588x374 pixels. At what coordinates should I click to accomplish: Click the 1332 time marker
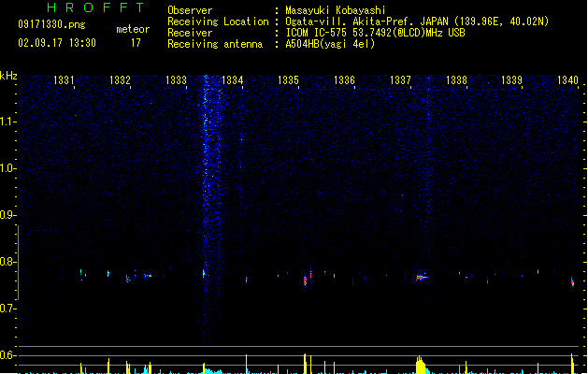click(x=120, y=79)
